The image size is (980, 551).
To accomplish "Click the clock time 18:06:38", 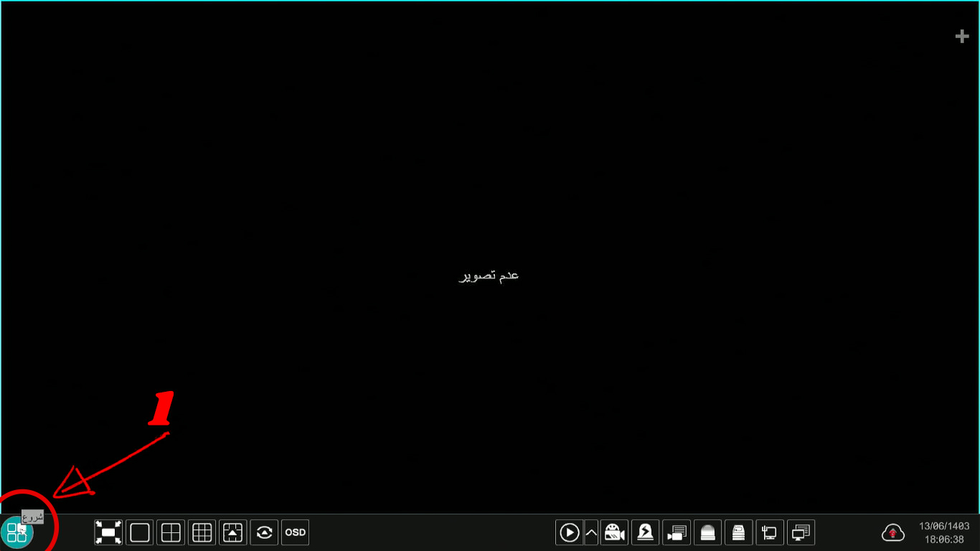I will point(944,540).
